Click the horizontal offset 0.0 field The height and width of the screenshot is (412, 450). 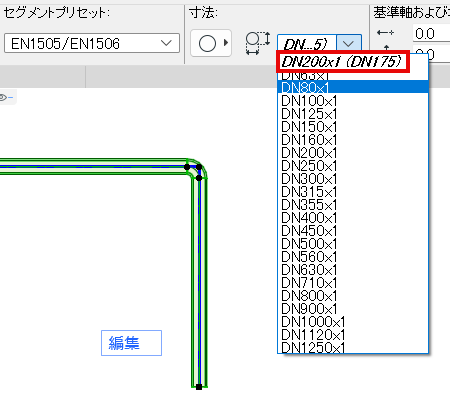(431, 33)
